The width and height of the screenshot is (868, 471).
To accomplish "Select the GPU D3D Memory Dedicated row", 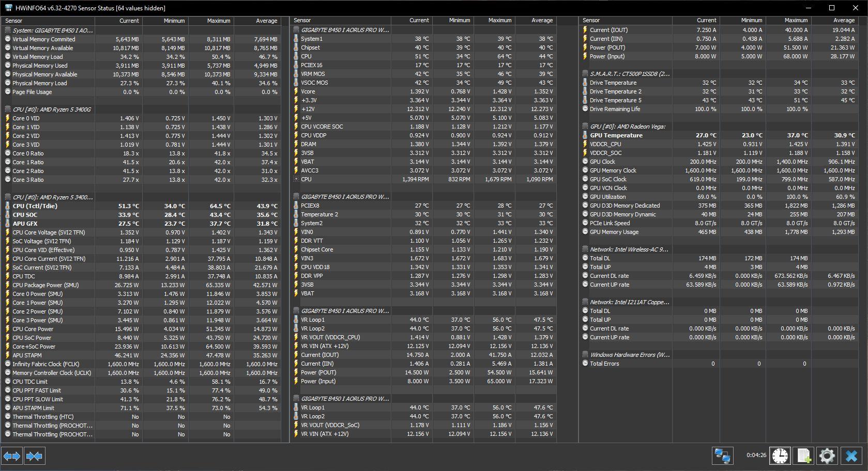I will pyautogui.click(x=718, y=206).
